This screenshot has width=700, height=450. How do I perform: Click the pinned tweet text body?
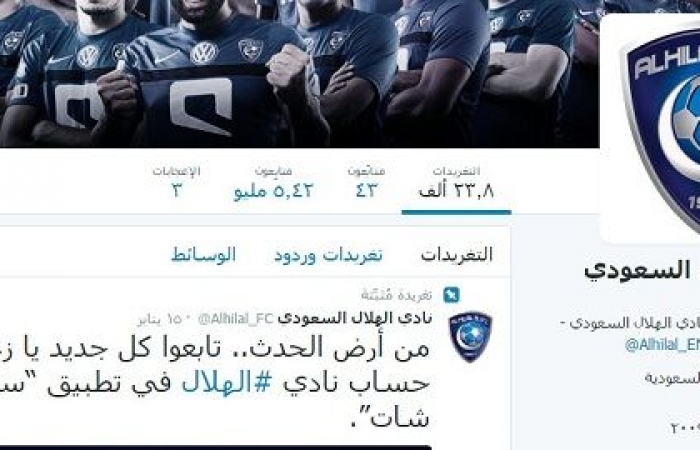[x=215, y=383]
